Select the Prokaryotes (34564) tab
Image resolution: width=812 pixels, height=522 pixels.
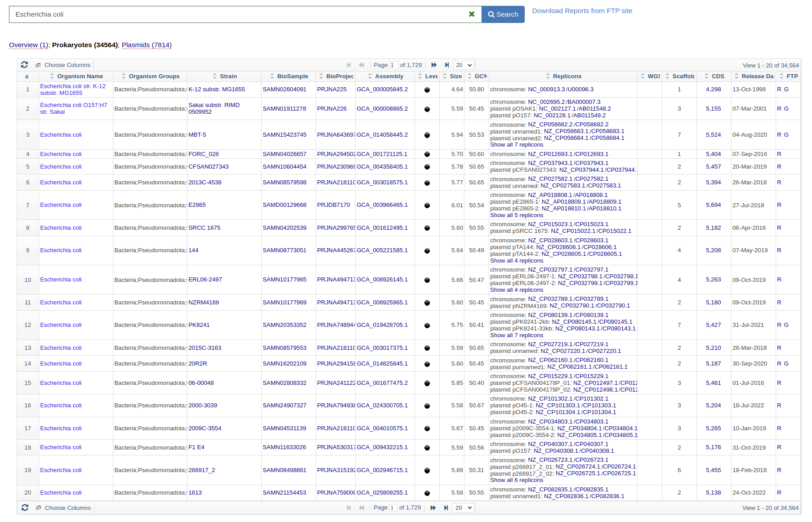pos(85,45)
